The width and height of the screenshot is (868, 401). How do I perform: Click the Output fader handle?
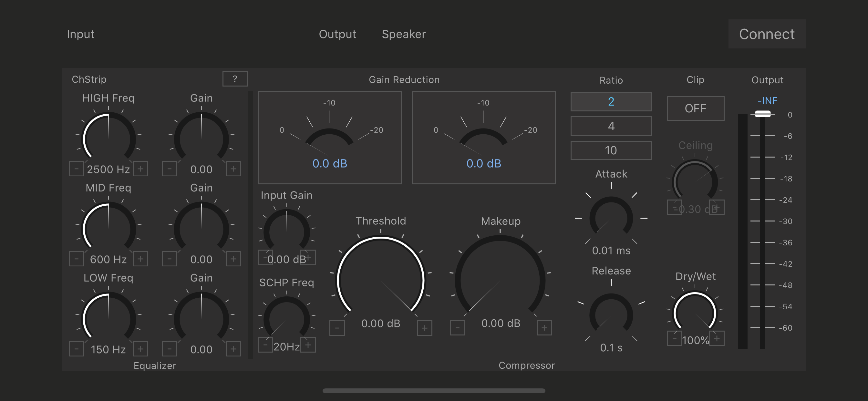[762, 114]
